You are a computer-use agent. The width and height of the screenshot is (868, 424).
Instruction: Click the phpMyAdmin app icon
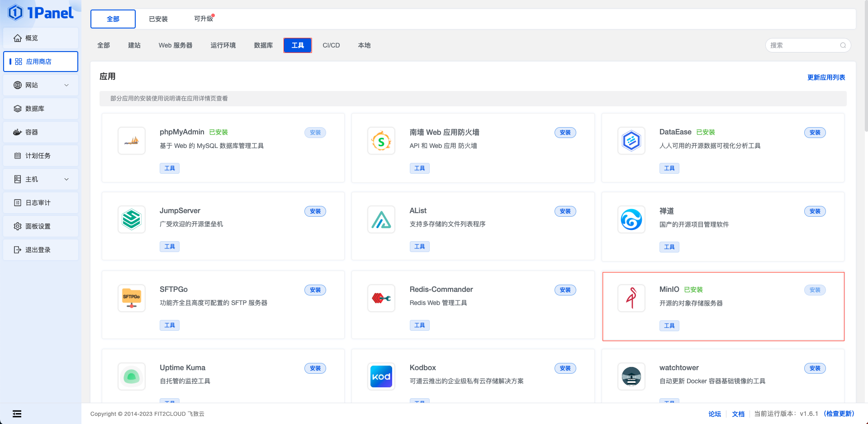132,141
